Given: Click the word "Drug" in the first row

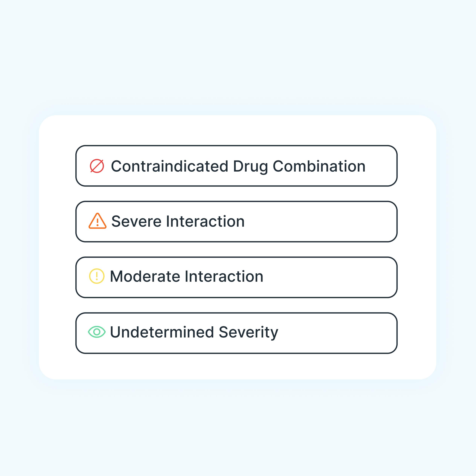Looking at the screenshot, I should point(251,167).
